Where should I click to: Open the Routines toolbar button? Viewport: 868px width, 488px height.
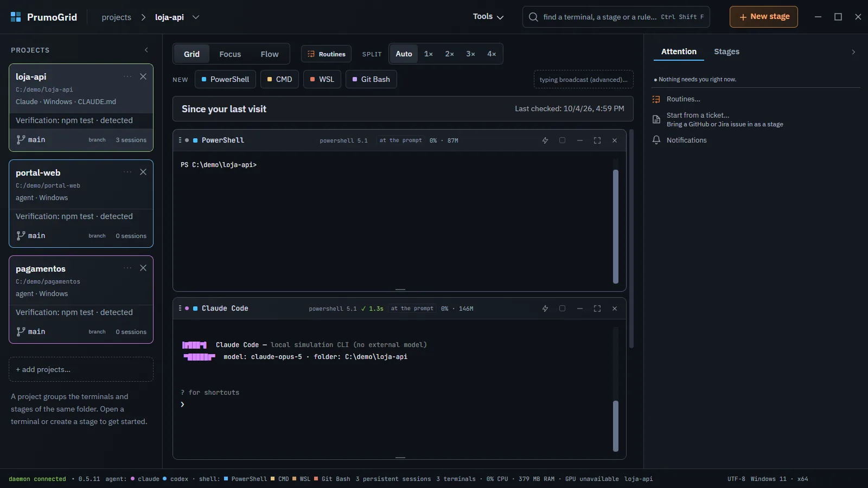pyautogui.click(x=327, y=54)
